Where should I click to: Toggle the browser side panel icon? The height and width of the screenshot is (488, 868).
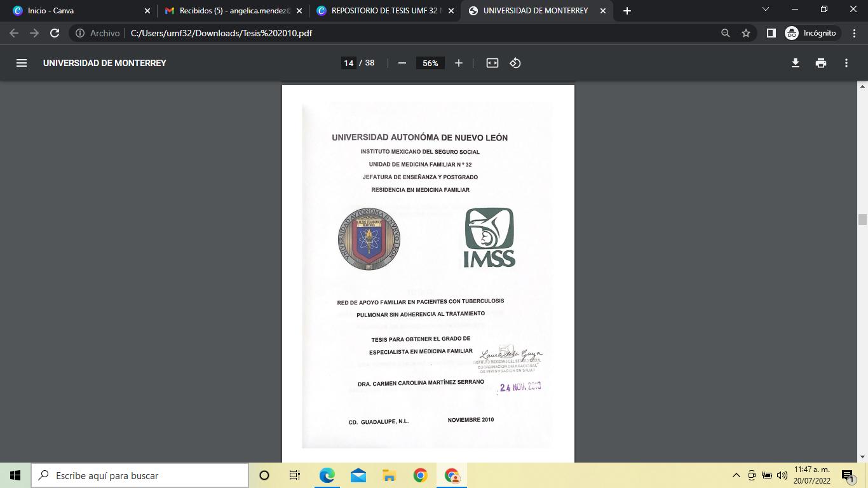pos(771,33)
